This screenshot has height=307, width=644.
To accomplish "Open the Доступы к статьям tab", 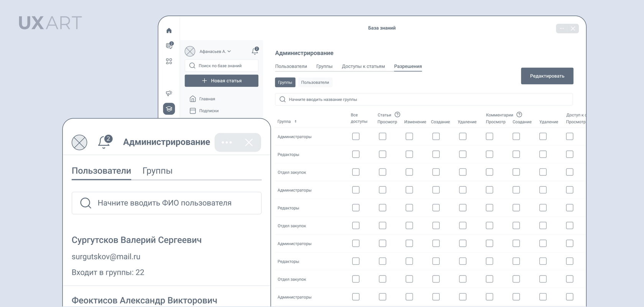I will (x=363, y=66).
